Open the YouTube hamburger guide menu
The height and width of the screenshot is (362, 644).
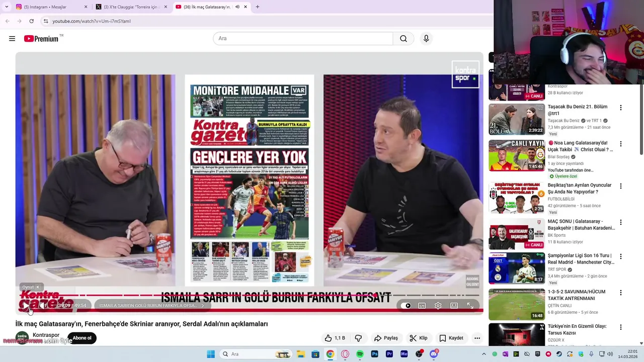pyautogui.click(x=12, y=39)
